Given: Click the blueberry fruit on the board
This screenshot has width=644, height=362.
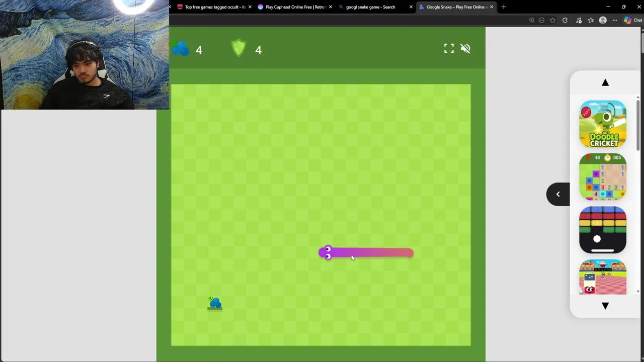Looking at the screenshot, I should pos(215,303).
